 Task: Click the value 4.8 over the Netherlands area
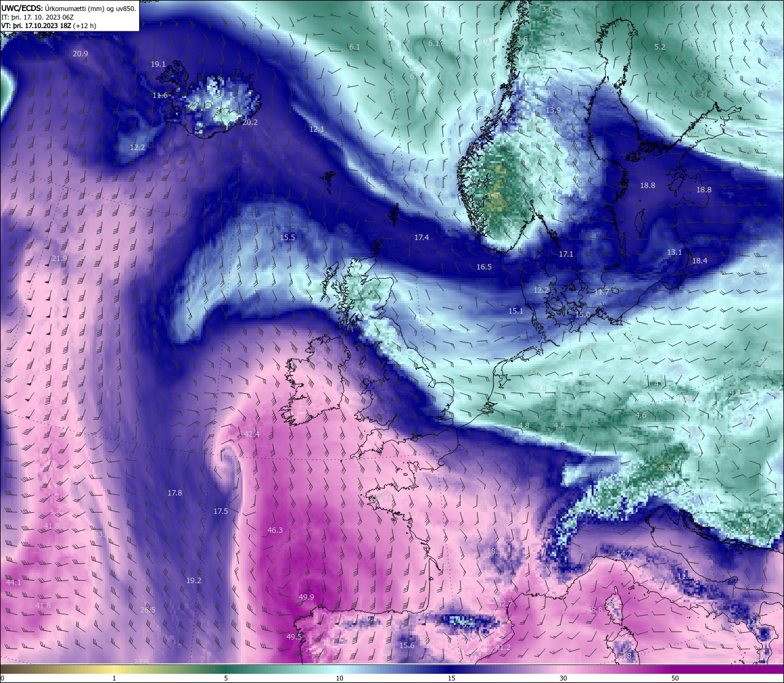point(524,426)
